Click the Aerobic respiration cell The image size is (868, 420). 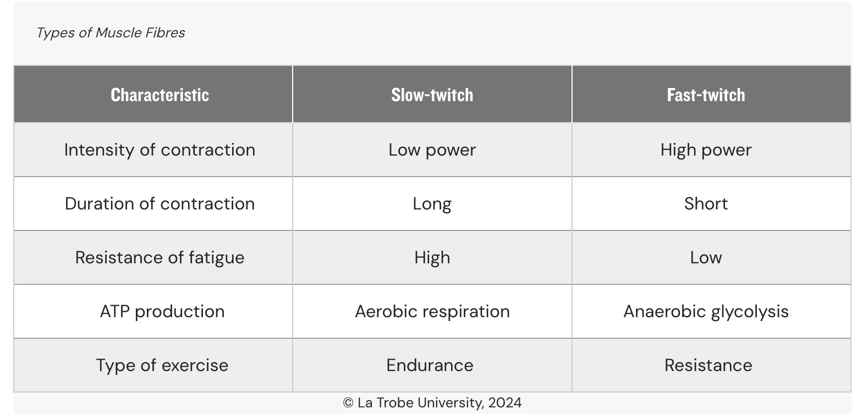pyautogui.click(x=432, y=311)
